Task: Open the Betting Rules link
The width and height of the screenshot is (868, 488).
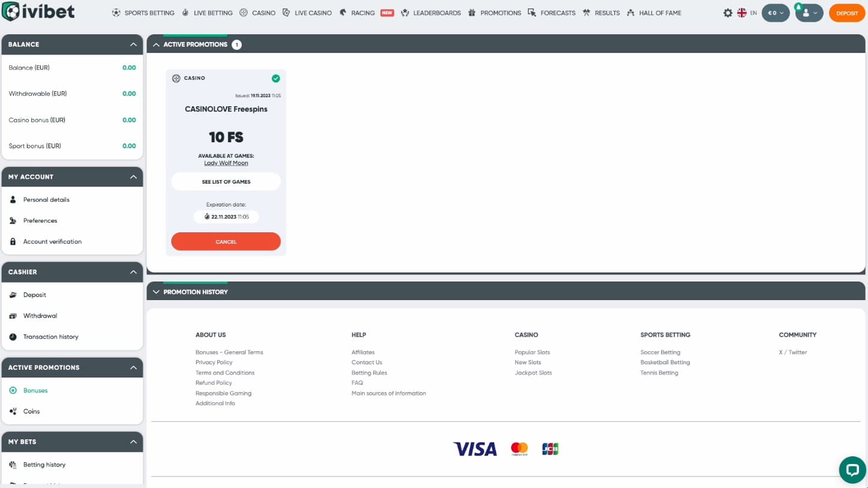Action: (370, 373)
